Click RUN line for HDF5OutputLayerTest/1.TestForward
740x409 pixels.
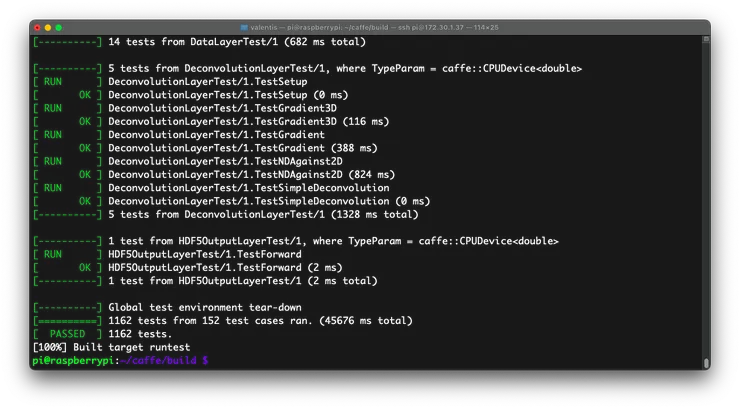(167, 254)
